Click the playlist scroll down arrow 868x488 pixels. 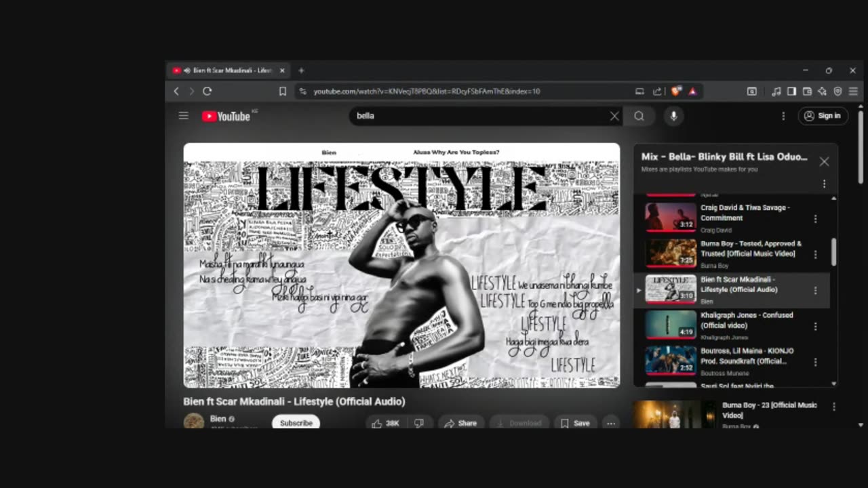[x=833, y=384]
